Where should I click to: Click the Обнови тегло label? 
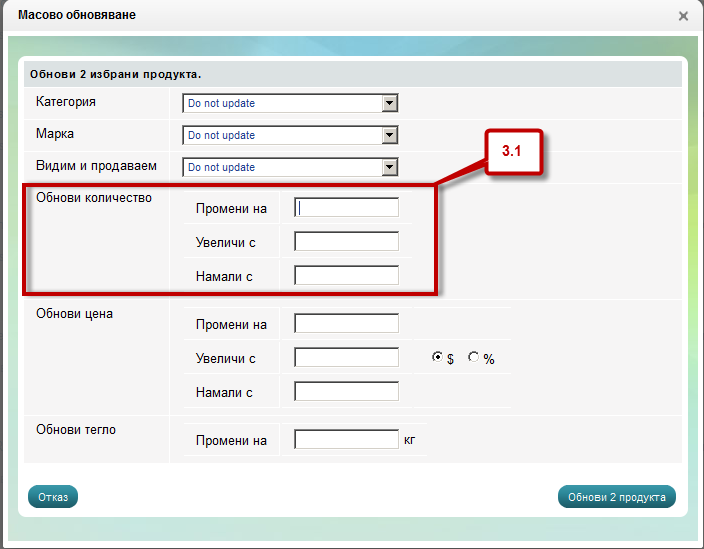76,430
